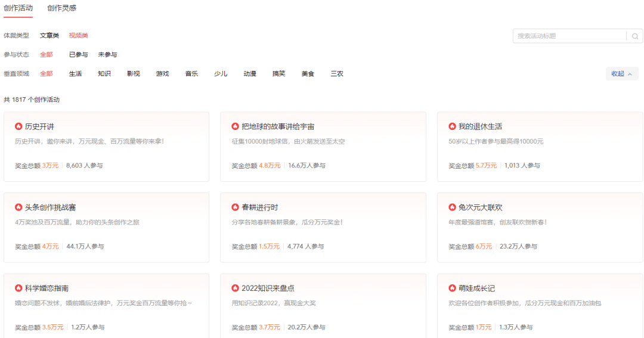Screen dimensions: 644x338
Task: Switch to 创作灵感 tab
Action: pyautogui.click(x=61, y=8)
